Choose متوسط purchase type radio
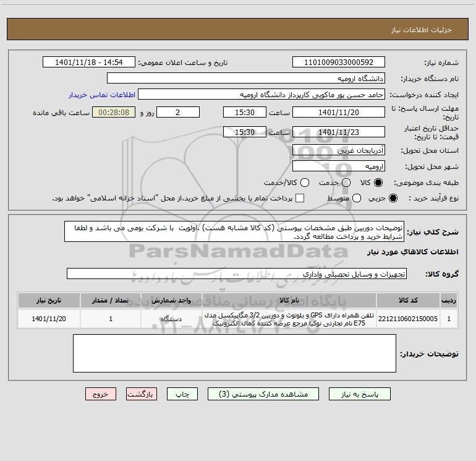 click(357, 198)
